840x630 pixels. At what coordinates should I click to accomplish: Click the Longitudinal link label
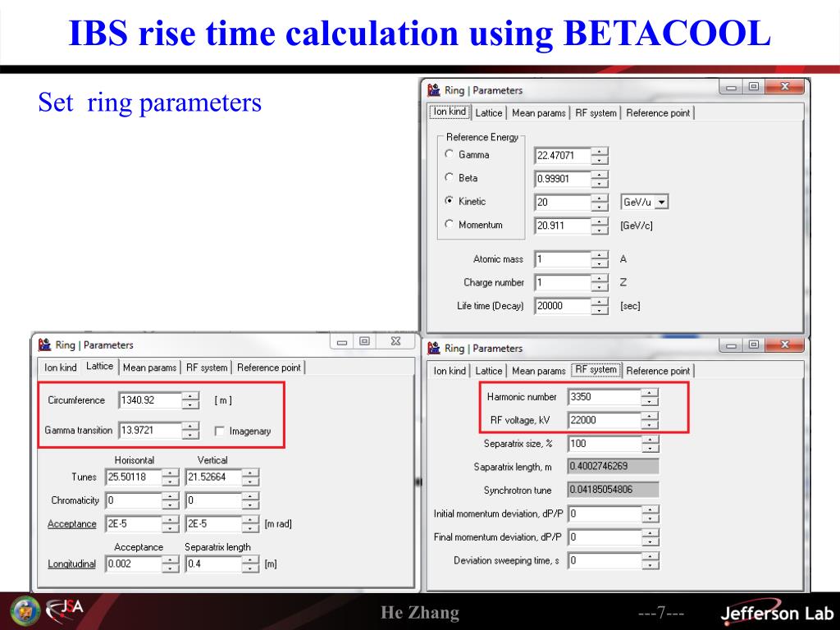(72, 564)
